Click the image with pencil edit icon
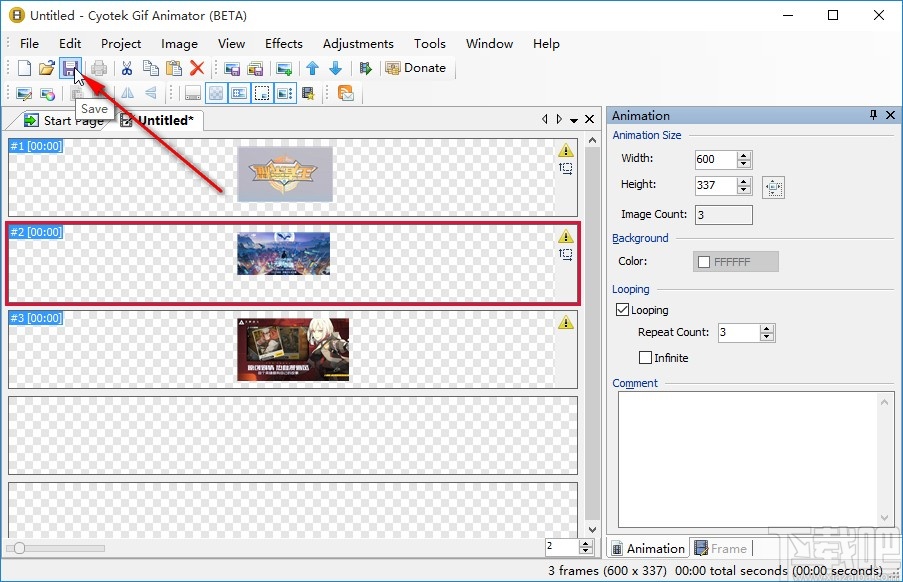The image size is (903, 582). (24, 93)
